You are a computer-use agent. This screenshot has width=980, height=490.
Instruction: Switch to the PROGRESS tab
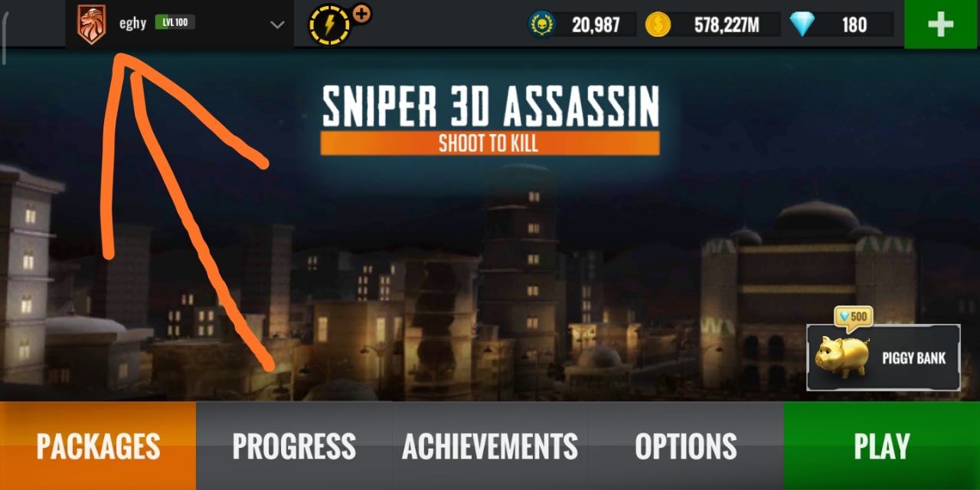coord(294,446)
